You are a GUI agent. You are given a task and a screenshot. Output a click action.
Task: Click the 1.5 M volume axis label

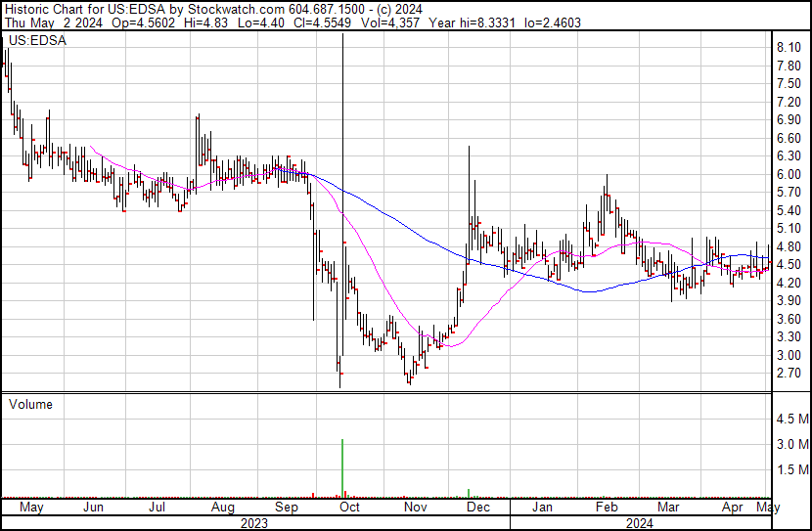(791, 470)
